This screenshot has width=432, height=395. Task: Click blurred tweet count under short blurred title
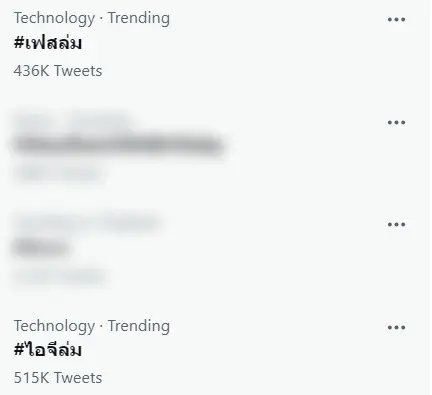click(x=60, y=276)
